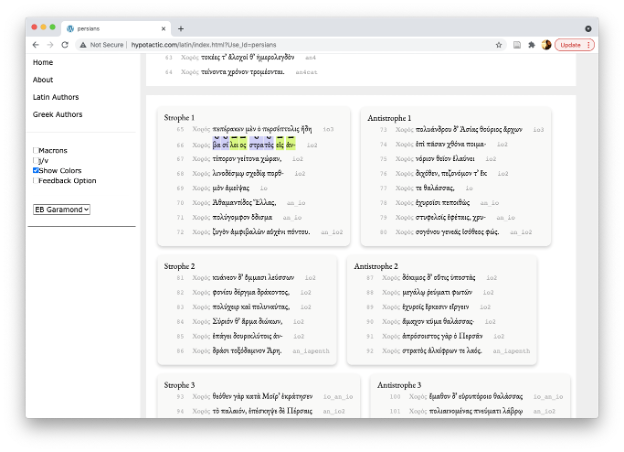Click the io3 meter label on line 73

point(538,130)
